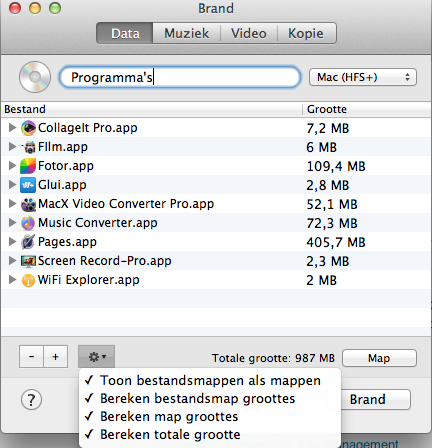The width and height of the screenshot is (432, 448).
Task: Click the '7,2 MB' size value
Action: point(328,128)
